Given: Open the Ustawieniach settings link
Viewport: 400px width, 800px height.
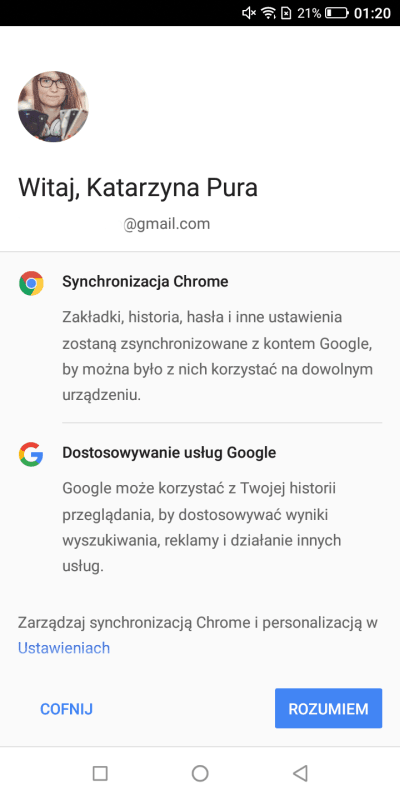Looking at the screenshot, I should [x=64, y=648].
